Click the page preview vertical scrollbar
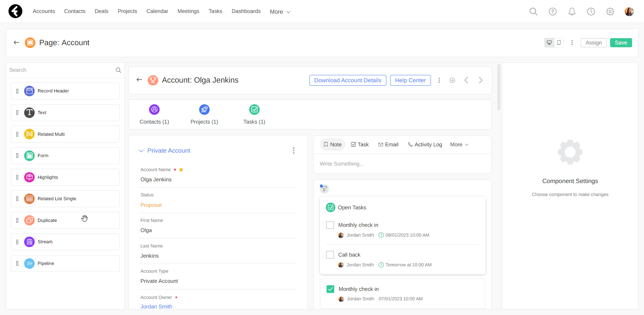This screenshot has width=644, height=315. tap(499, 87)
